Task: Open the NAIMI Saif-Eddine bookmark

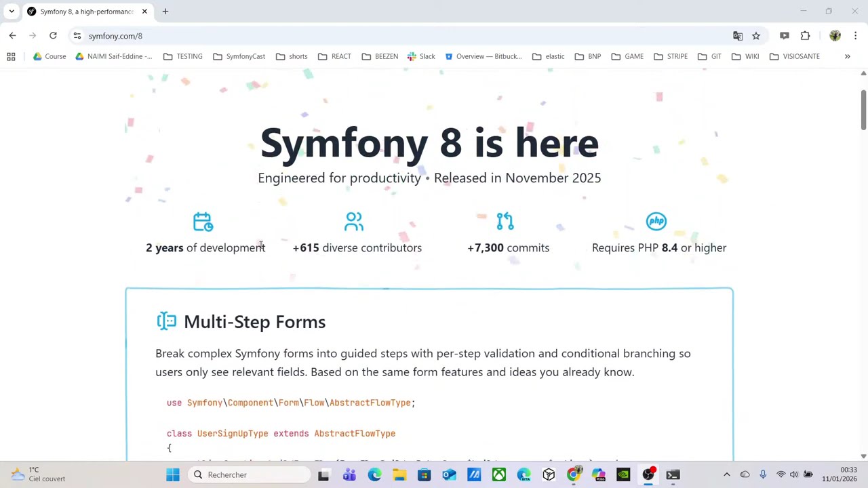Action: 114,56
